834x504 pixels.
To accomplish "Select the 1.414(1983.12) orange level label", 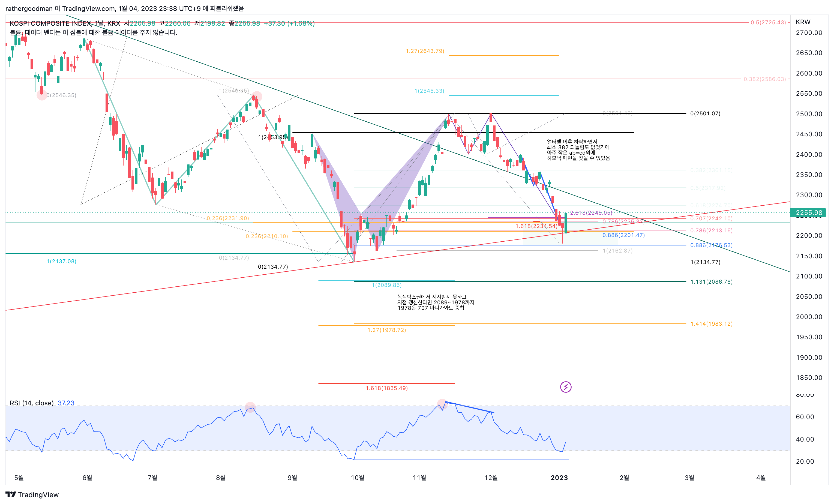I will tap(711, 323).
